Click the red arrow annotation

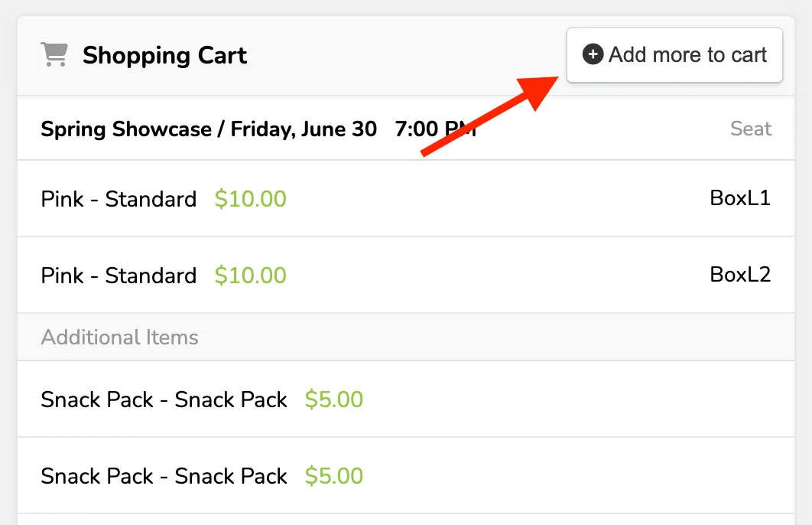489,116
